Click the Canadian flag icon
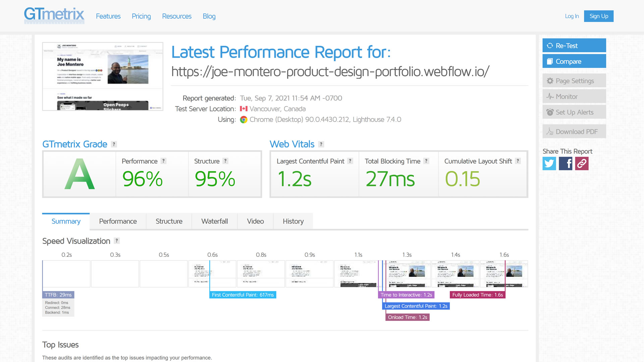 (244, 109)
